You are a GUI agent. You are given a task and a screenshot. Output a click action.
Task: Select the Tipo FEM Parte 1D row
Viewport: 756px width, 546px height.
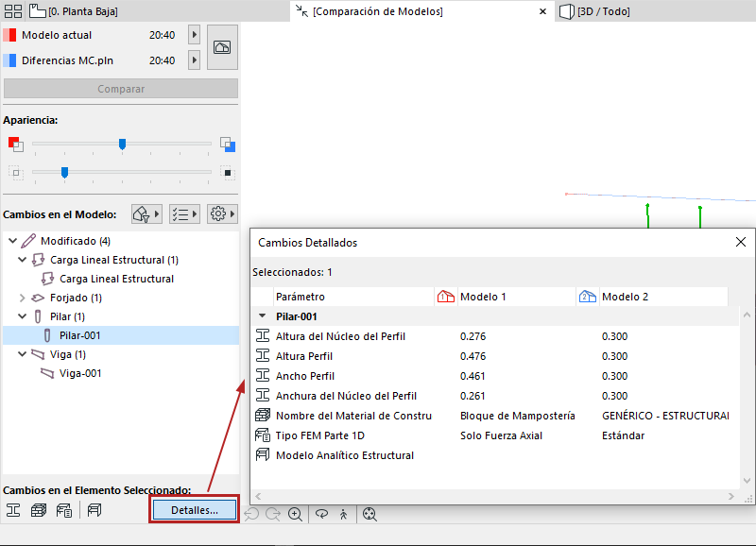coord(494,435)
